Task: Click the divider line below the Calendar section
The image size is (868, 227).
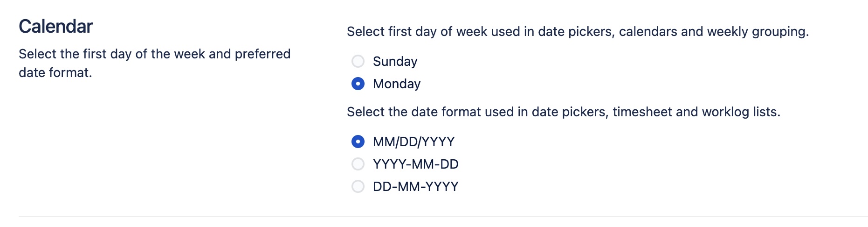Action: [x=443, y=217]
